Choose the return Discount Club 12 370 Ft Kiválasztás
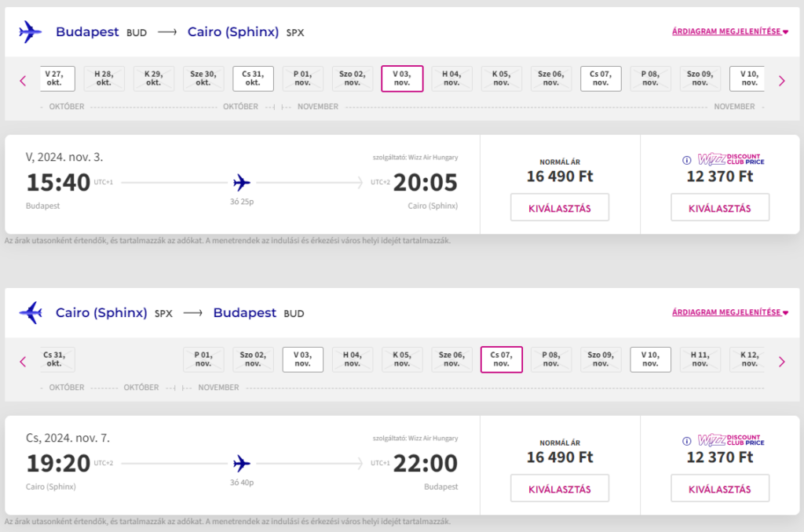 (719, 489)
